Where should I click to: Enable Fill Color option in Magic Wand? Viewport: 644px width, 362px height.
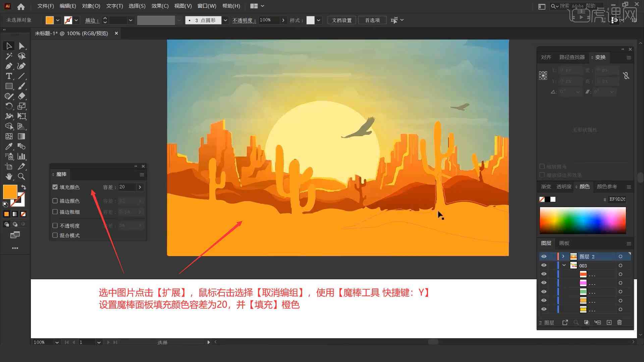point(55,186)
